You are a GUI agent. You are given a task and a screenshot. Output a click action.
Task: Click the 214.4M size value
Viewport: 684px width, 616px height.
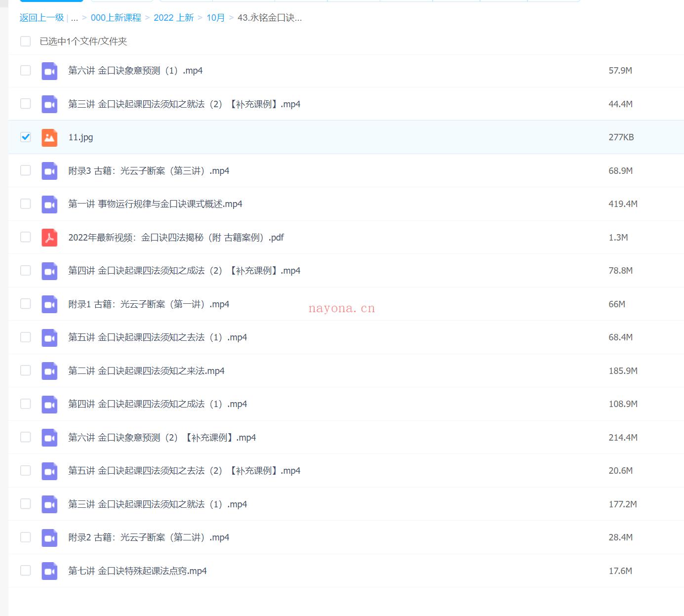coord(623,438)
